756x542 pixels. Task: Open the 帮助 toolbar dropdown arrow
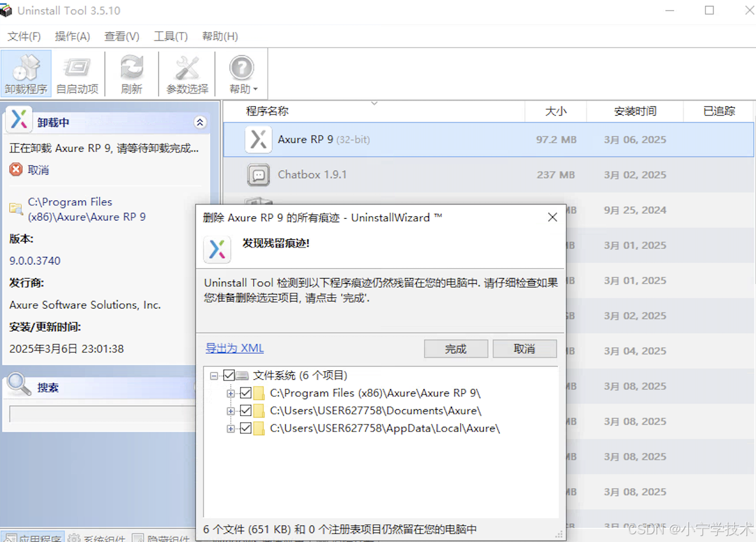tap(255, 90)
